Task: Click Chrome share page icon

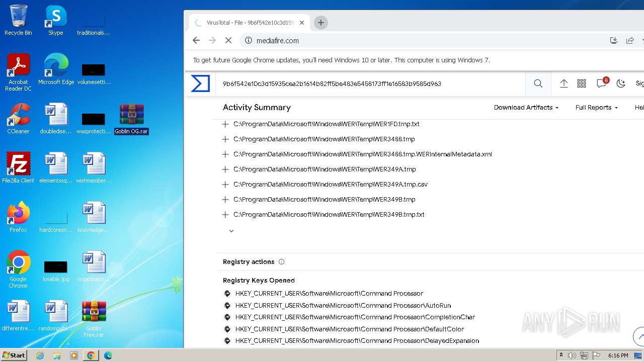Action: pyautogui.click(x=630, y=40)
